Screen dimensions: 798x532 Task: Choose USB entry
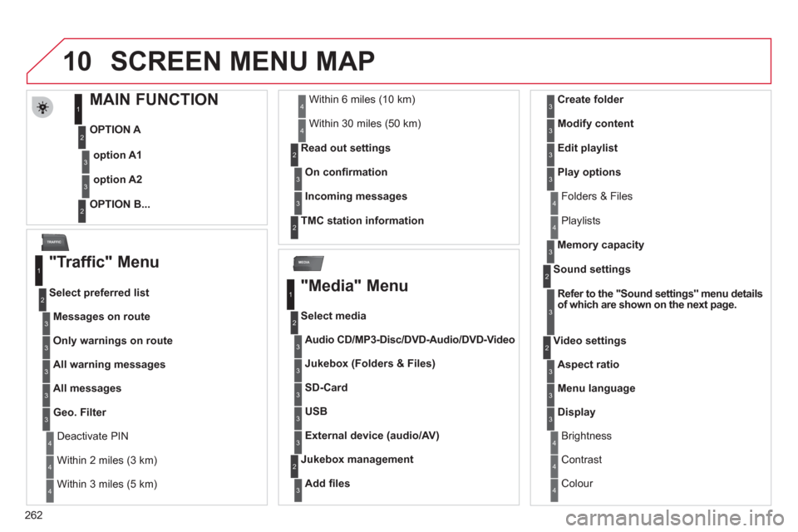316,411
